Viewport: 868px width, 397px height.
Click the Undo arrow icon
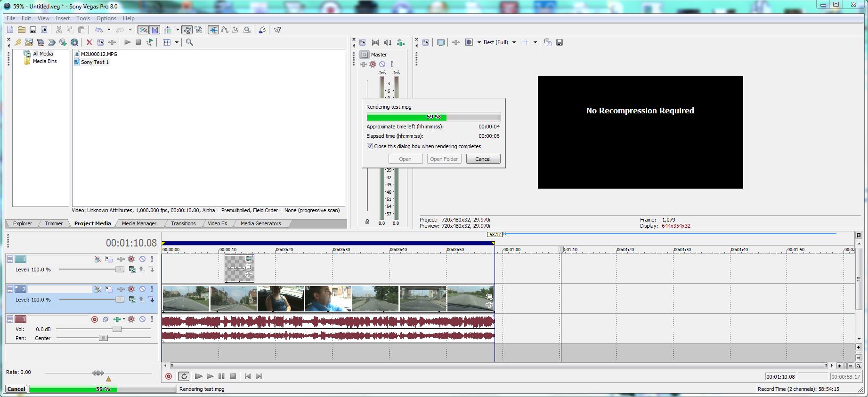point(99,30)
